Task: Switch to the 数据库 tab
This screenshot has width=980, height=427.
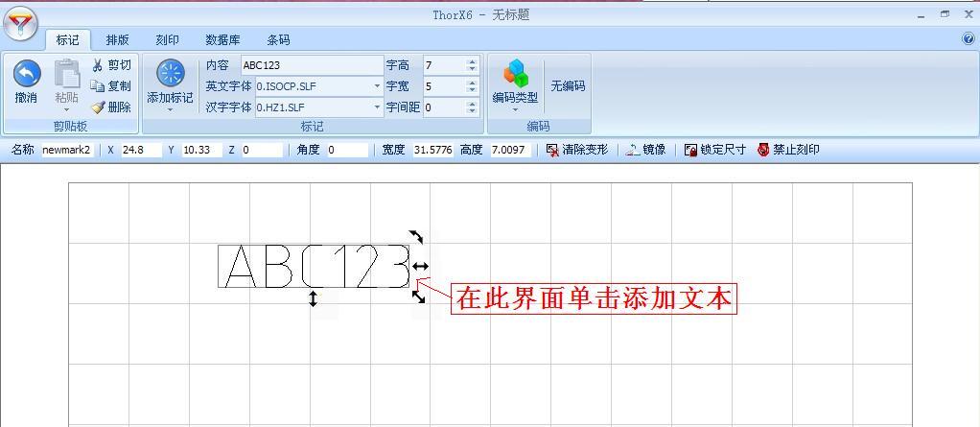Action: 222,40
